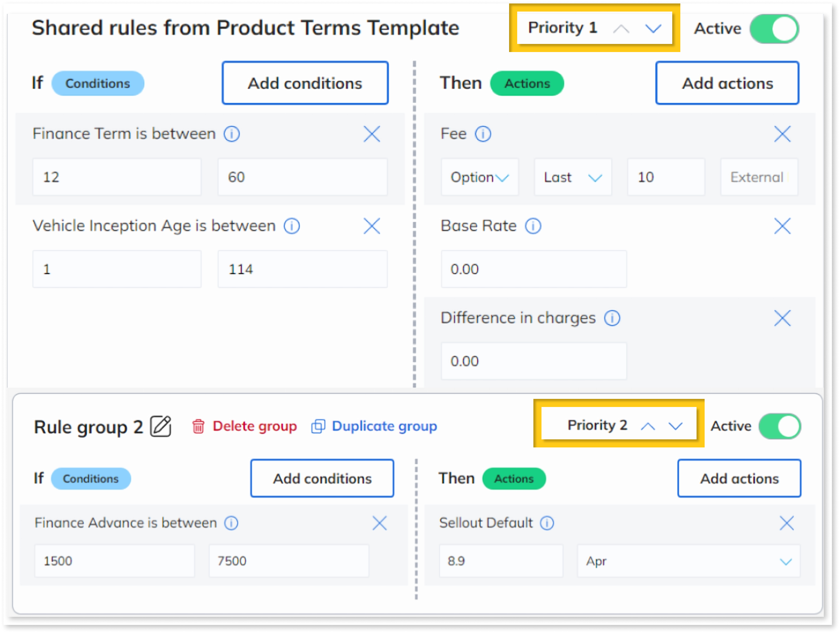Expand the Apr dropdown for Sellout Default

[688, 561]
